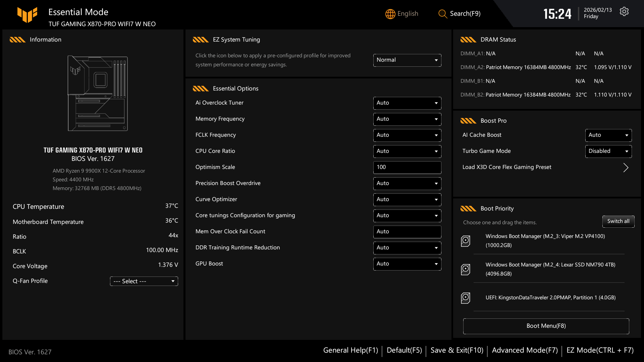
Task: Click the English language globe icon
Action: click(390, 14)
